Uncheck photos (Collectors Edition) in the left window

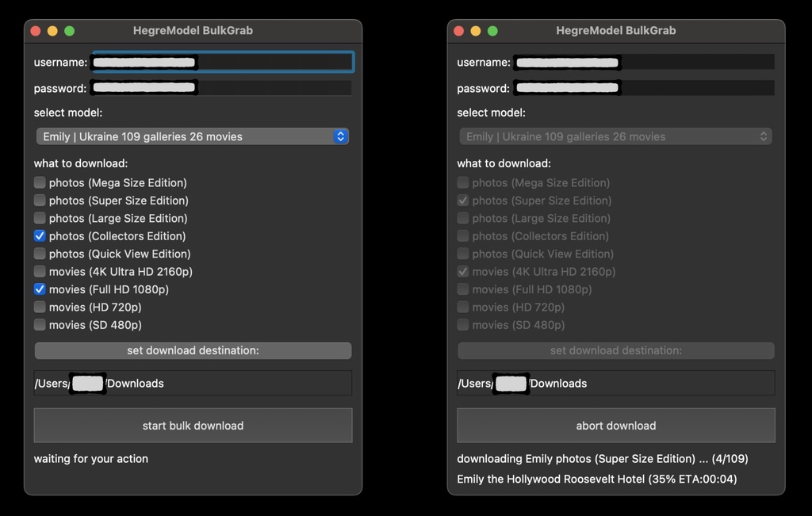pos(40,236)
